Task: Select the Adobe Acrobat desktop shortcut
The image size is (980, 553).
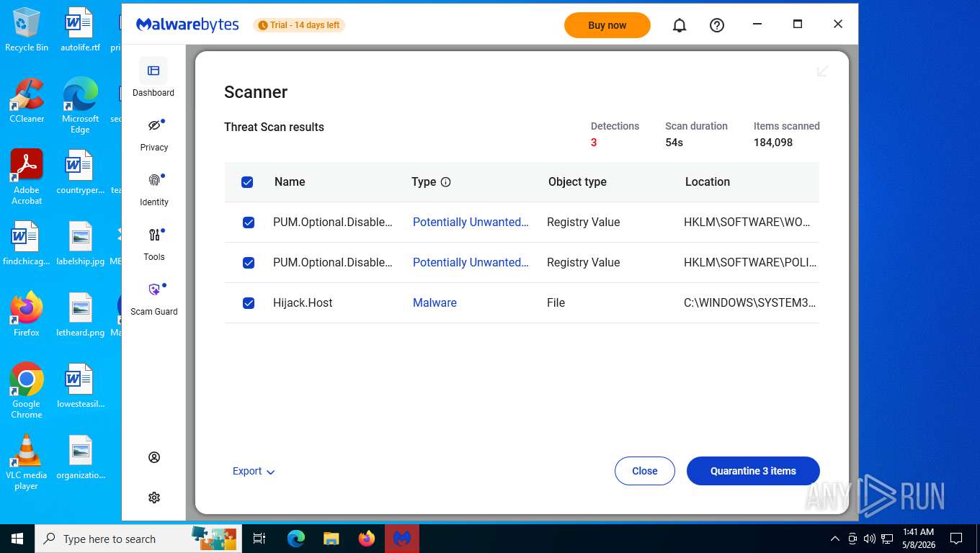Action: [27, 177]
